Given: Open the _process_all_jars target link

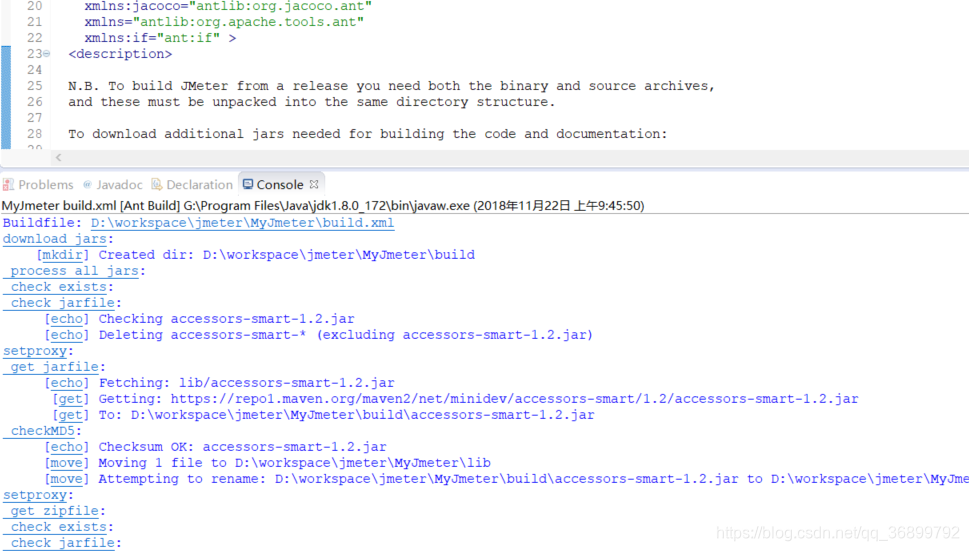Looking at the screenshot, I should 71,271.
